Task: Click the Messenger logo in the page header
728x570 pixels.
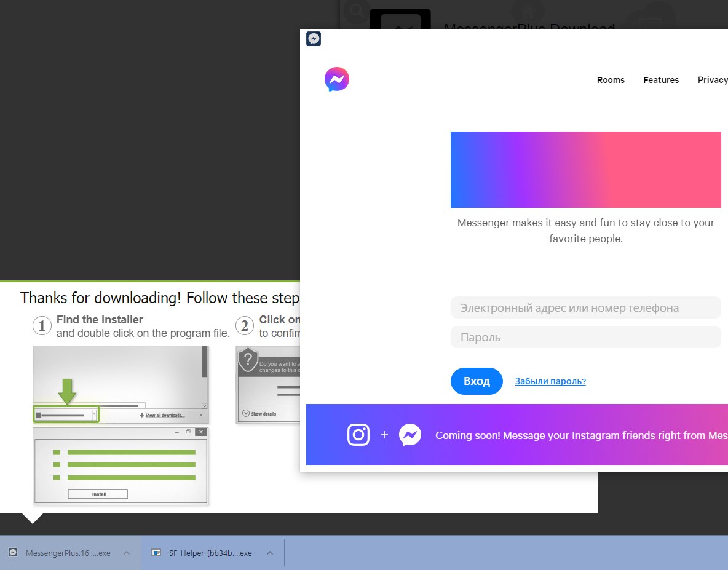Action: point(336,79)
